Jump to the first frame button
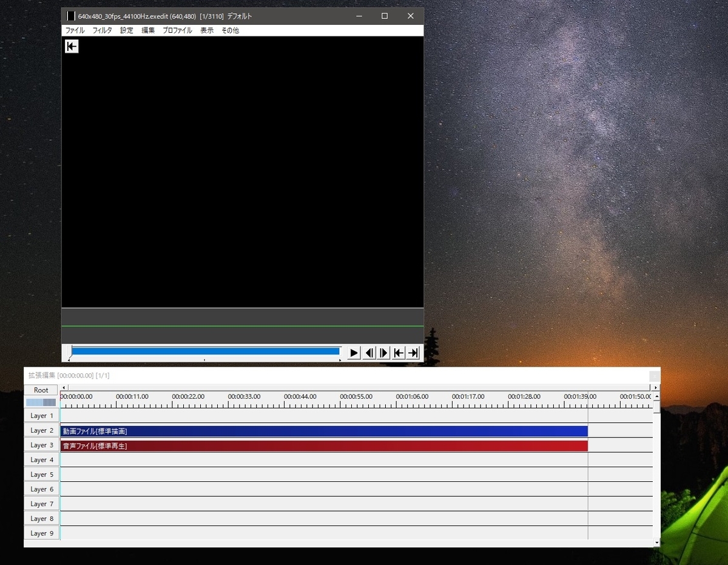This screenshot has width=728, height=565. click(x=398, y=353)
